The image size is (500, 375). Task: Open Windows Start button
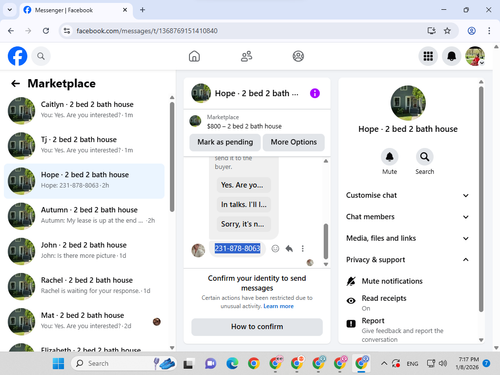(58, 363)
